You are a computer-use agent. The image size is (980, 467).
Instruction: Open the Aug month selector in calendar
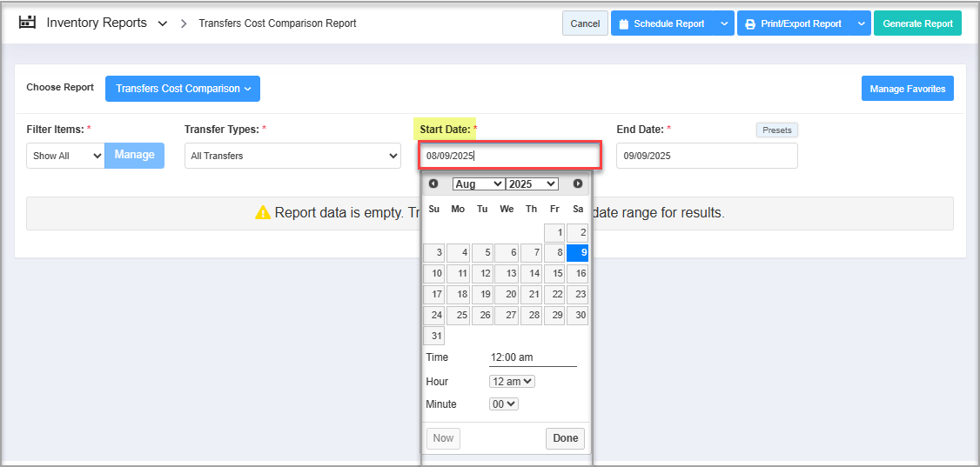[478, 183]
